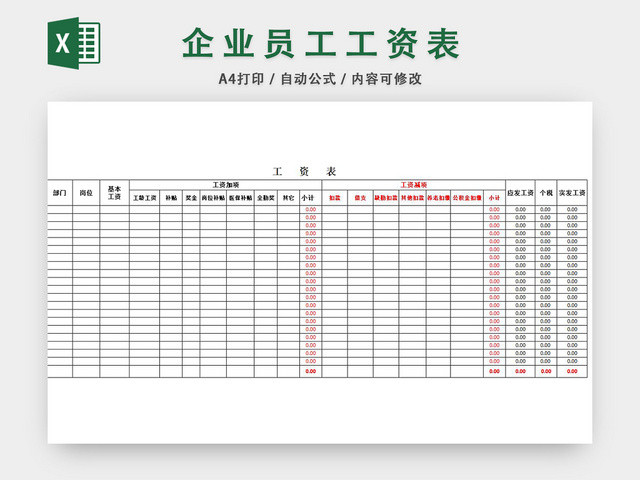Click the first data row 0.00 under 实发工资
The height and width of the screenshot is (480, 640).
point(572,209)
